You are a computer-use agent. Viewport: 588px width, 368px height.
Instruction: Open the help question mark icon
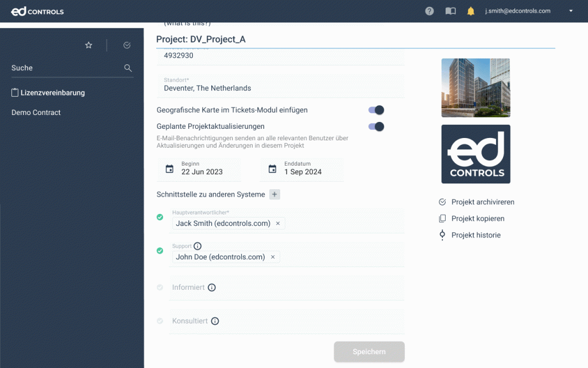[430, 11]
